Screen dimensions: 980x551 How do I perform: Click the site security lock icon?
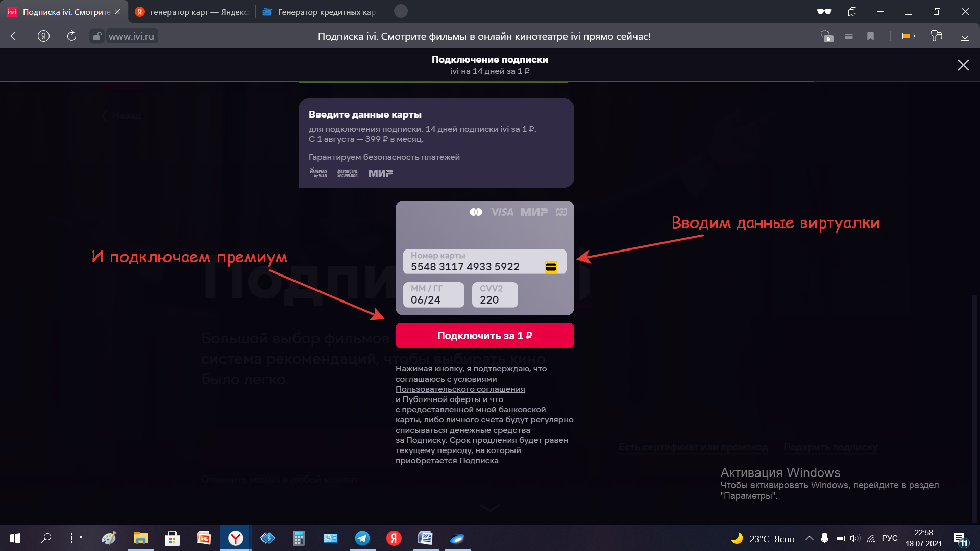[96, 36]
